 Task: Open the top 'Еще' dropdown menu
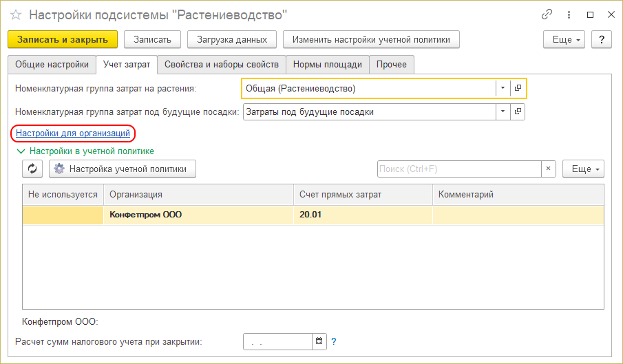(564, 40)
